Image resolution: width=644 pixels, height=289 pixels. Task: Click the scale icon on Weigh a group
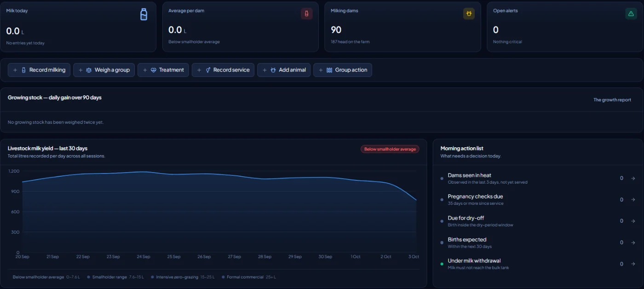pyautogui.click(x=89, y=70)
